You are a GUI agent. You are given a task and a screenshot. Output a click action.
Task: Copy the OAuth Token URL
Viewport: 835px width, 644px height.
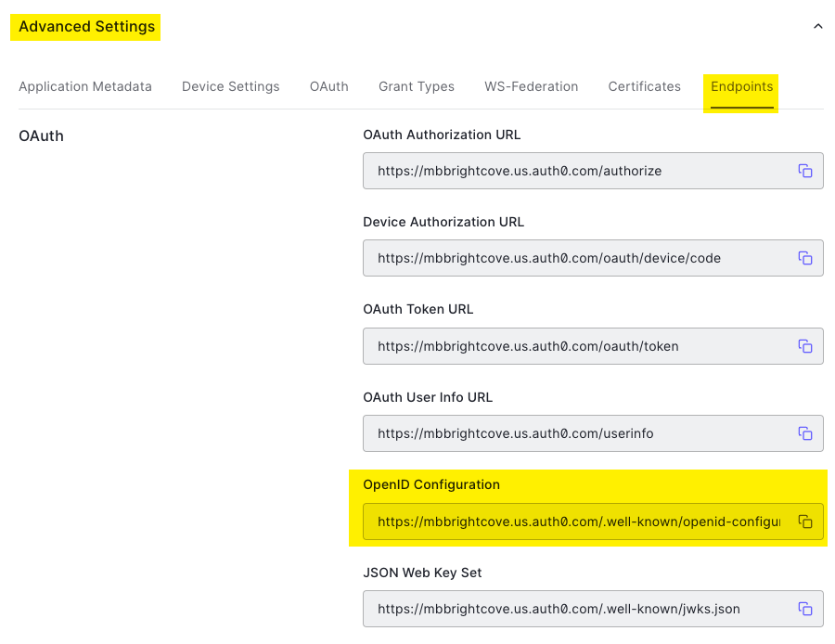click(x=805, y=346)
